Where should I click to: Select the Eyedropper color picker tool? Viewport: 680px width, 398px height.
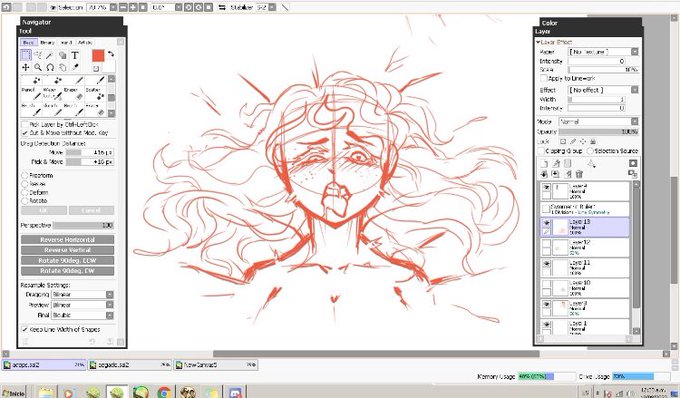coord(75,67)
